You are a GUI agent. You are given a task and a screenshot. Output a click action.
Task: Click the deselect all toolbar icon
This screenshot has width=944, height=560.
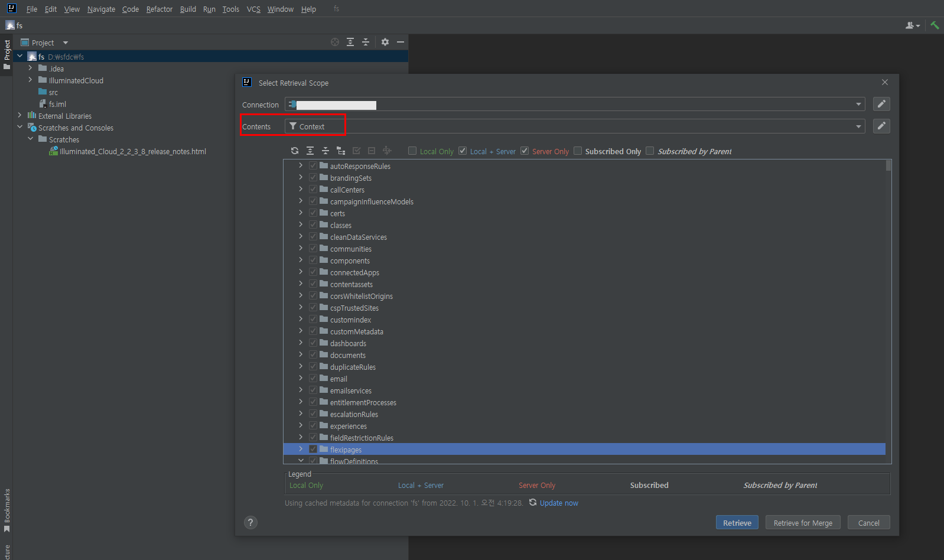[x=372, y=151]
